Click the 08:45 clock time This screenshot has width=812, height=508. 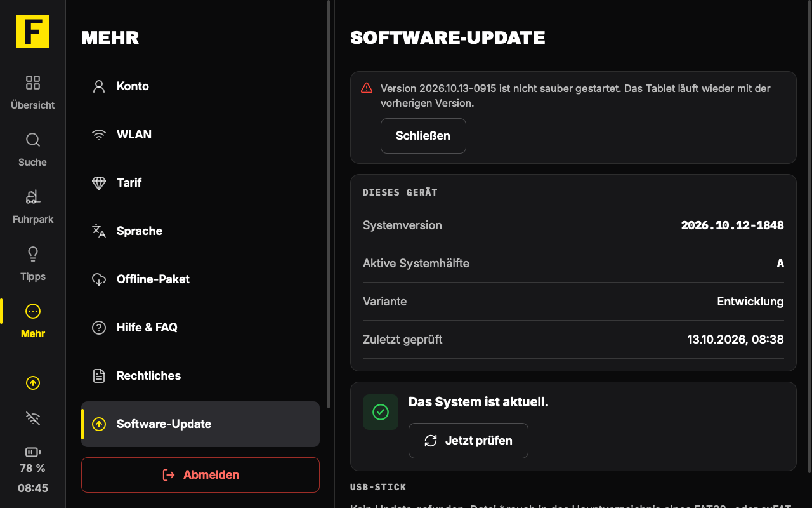(33, 489)
